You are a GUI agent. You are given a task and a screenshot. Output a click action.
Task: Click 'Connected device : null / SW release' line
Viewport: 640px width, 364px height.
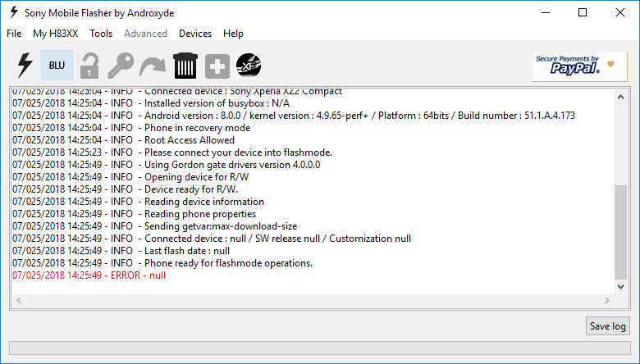tap(212, 239)
